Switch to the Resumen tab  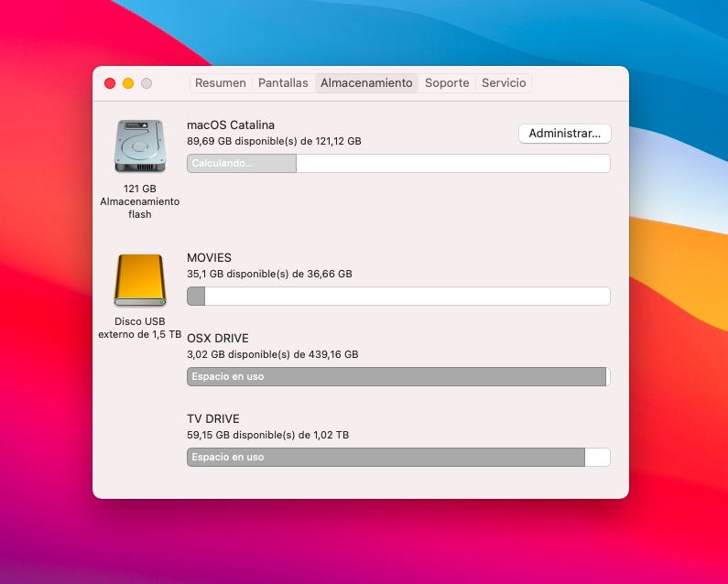point(221,83)
